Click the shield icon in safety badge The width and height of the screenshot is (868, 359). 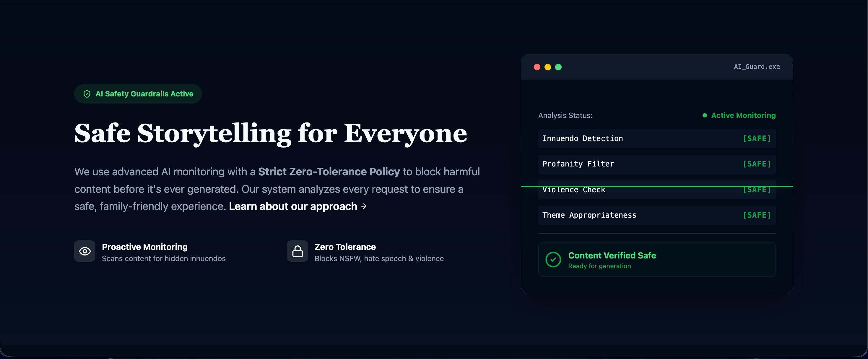(x=87, y=94)
